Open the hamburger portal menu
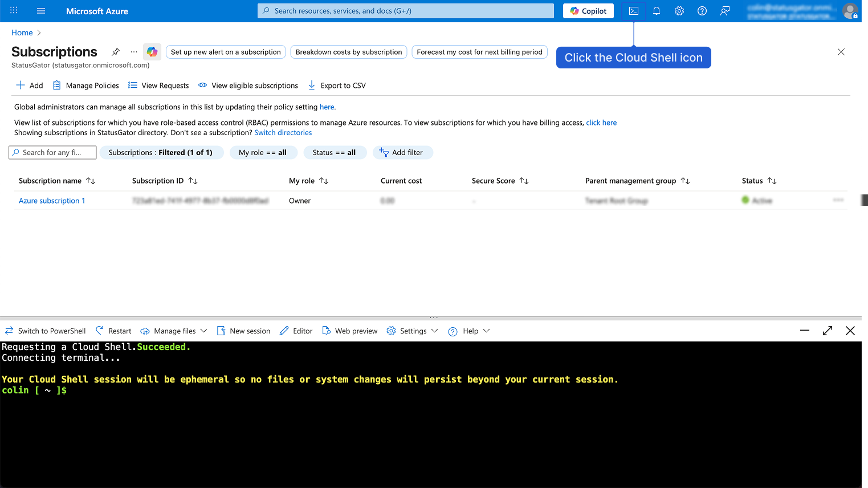The width and height of the screenshot is (868, 488). point(41,11)
